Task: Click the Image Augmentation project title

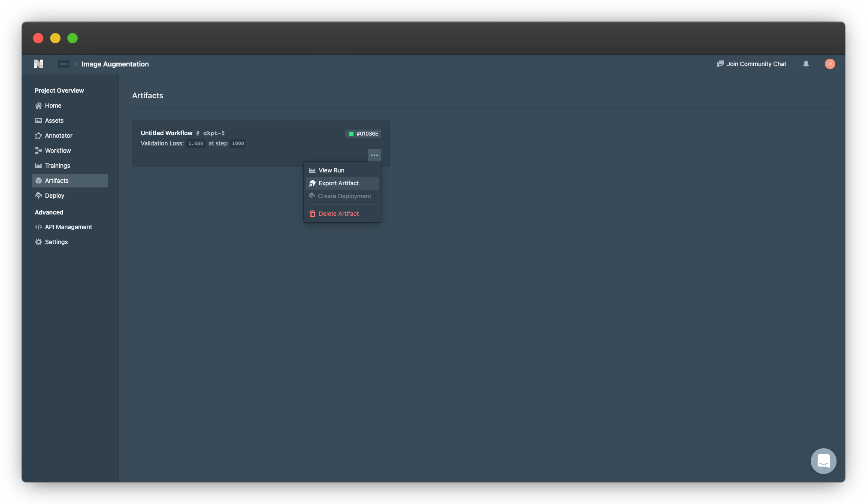Action: pyautogui.click(x=115, y=64)
